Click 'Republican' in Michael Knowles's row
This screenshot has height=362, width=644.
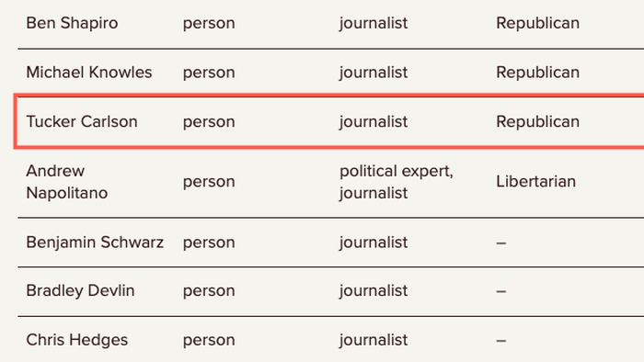537,73
